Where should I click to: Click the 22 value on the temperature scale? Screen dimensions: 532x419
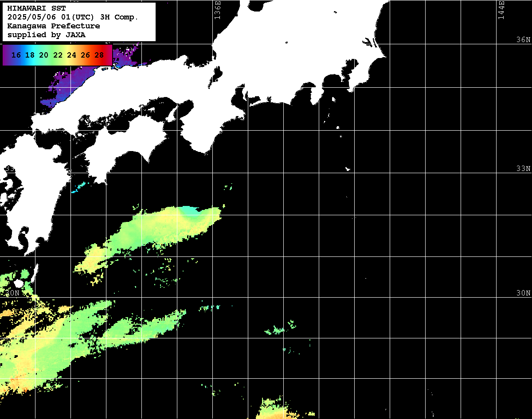[58, 55]
